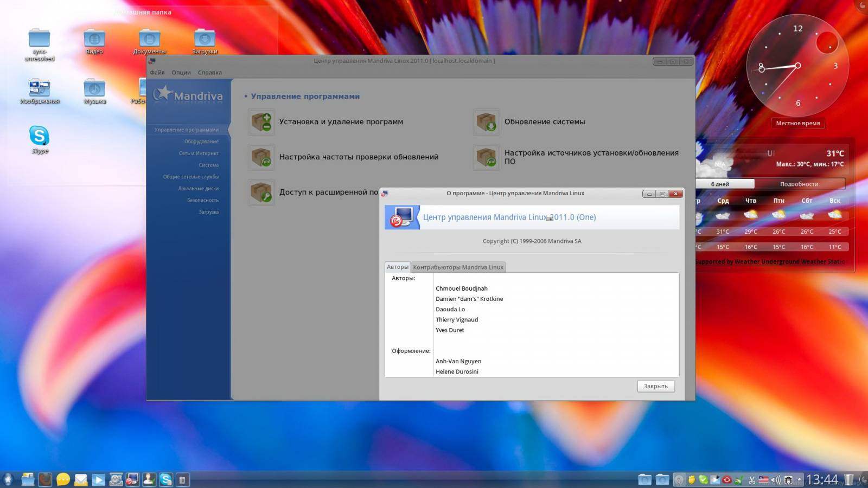Select Система sidebar category
The image size is (868, 488).
tap(208, 165)
